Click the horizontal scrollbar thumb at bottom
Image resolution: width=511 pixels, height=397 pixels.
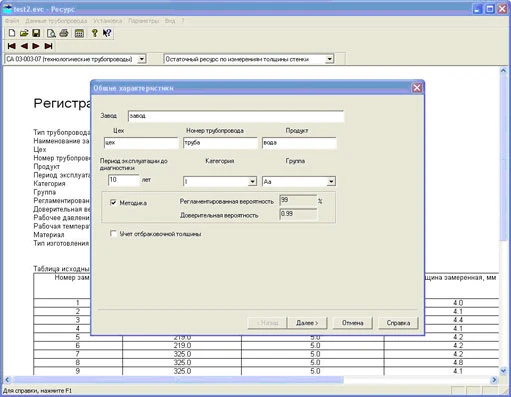(x=178, y=380)
